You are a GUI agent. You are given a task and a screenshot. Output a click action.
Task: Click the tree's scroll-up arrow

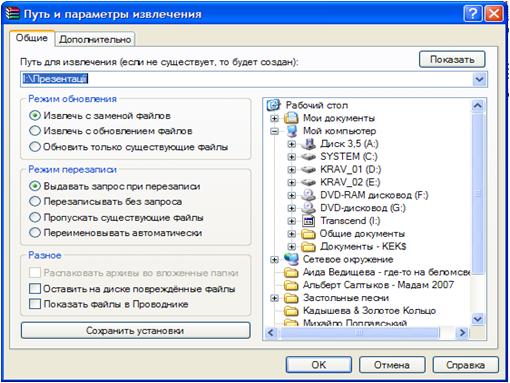coord(478,106)
